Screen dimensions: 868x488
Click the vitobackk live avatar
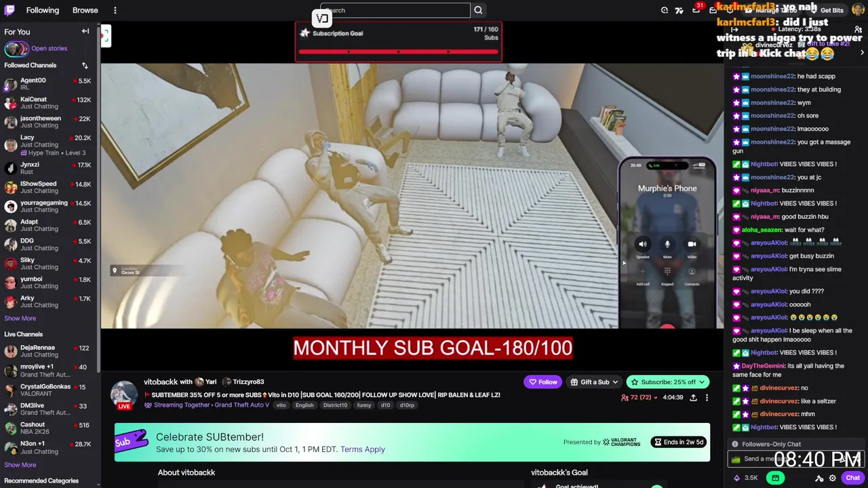[124, 395]
